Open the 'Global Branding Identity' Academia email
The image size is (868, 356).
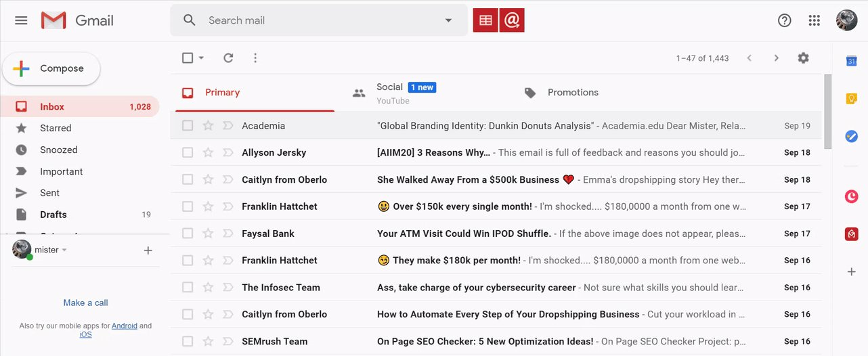[x=496, y=125]
